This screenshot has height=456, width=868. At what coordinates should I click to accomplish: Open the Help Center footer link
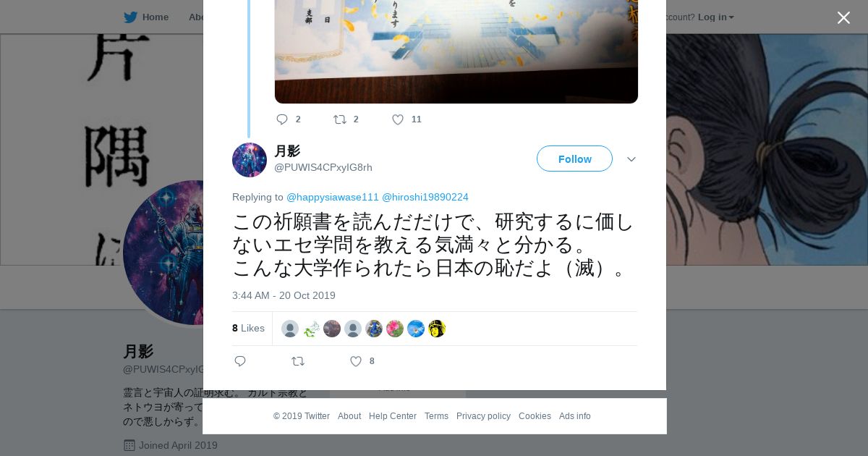click(393, 416)
